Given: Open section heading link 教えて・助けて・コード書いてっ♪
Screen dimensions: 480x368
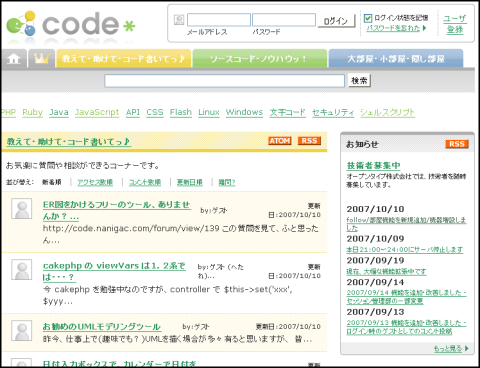Looking at the screenshot, I should click(68, 142).
